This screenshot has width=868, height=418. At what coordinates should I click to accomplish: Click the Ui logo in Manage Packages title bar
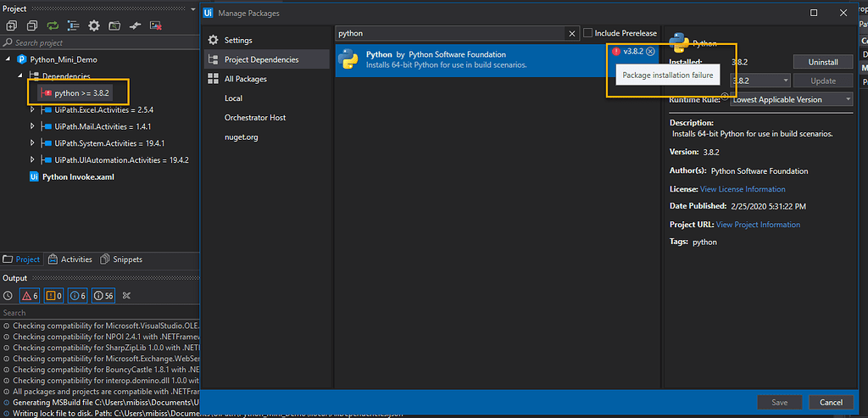tap(209, 13)
